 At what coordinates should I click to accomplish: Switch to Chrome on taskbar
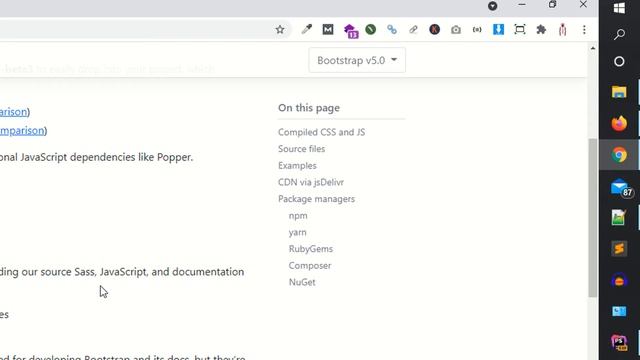click(619, 155)
